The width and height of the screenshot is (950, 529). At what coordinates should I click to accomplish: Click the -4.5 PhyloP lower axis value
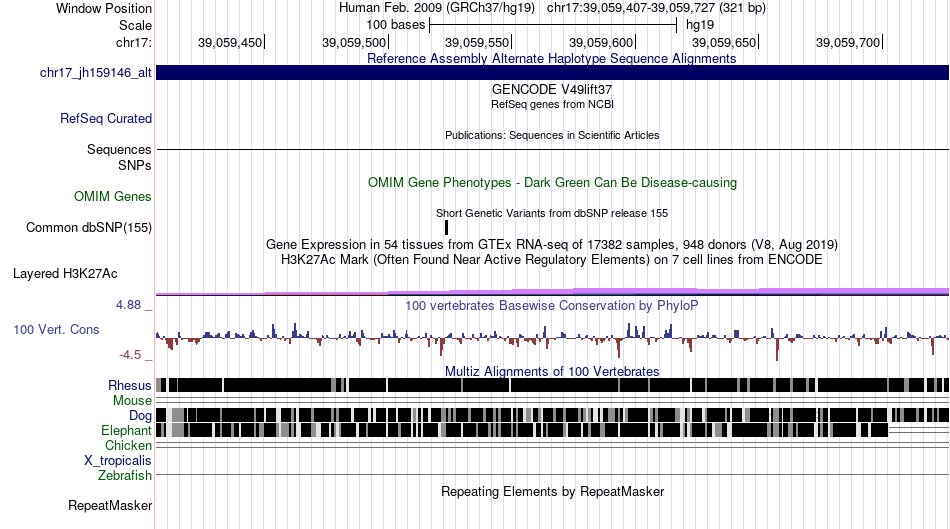pyautogui.click(x=130, y=354)
